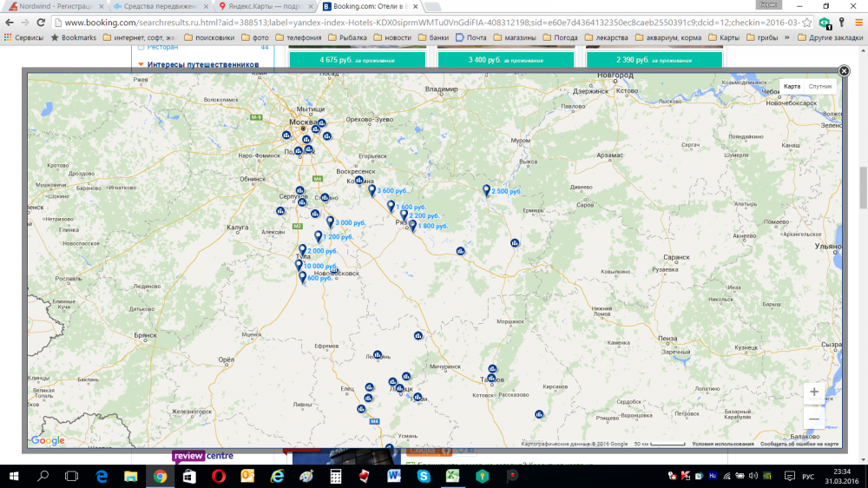Image resolution: width=868 pixels, height=488 pixels.
Task: Zoom out on the map
Action: (x=813, y=419)
